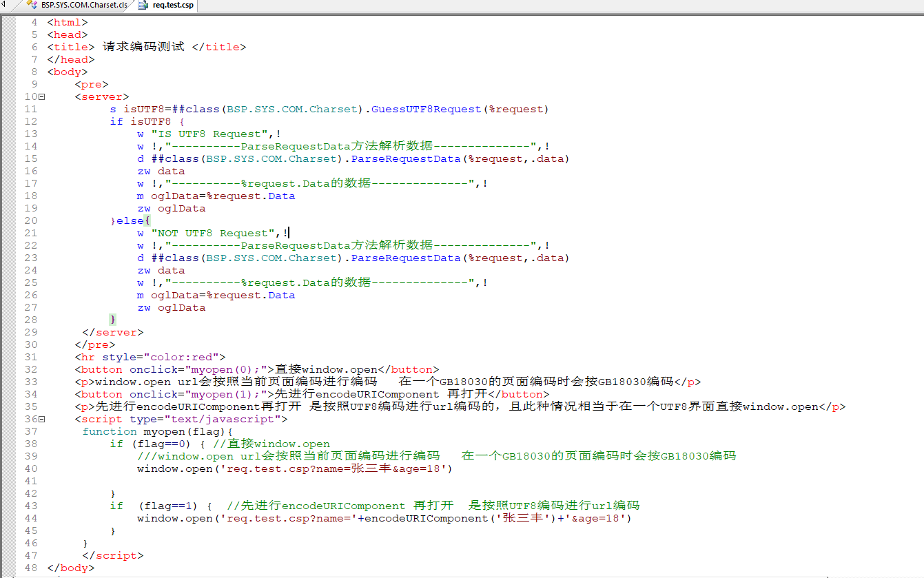Click the closing body tag on line 48
The height and width of the screenshot is (578, 924).
pos(70,568)
